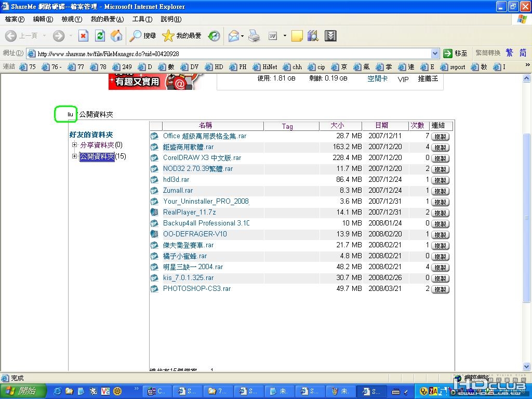The width and height of the screenshot is (532, 399).
Task: Click file icon beside OO-DEFRAGER-V10
Action: coord(154,234)
